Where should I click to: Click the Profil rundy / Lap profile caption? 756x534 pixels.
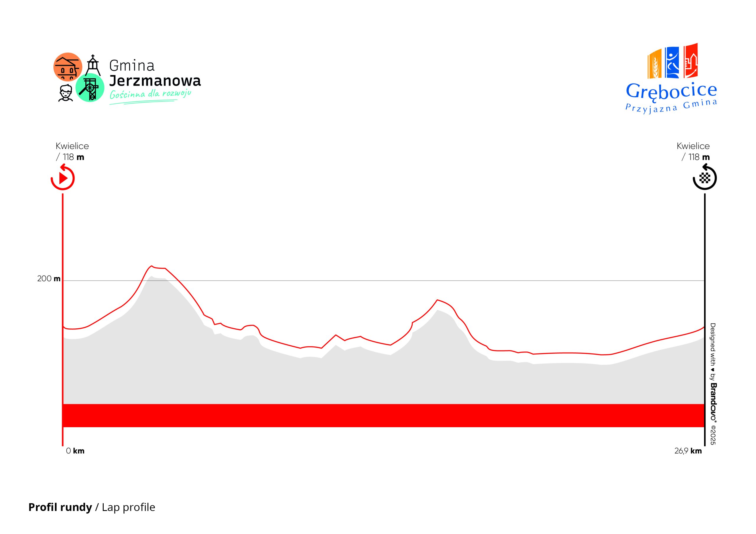(92, 507)
